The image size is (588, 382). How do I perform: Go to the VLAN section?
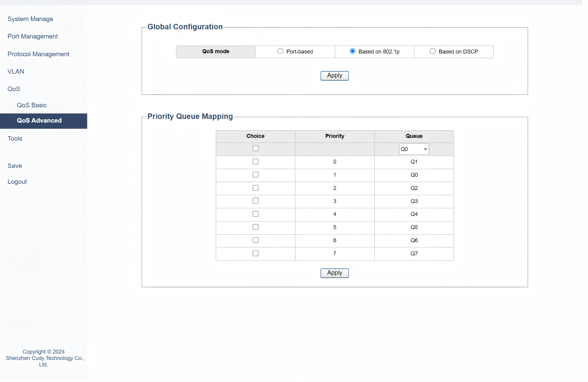pos(16,72)
